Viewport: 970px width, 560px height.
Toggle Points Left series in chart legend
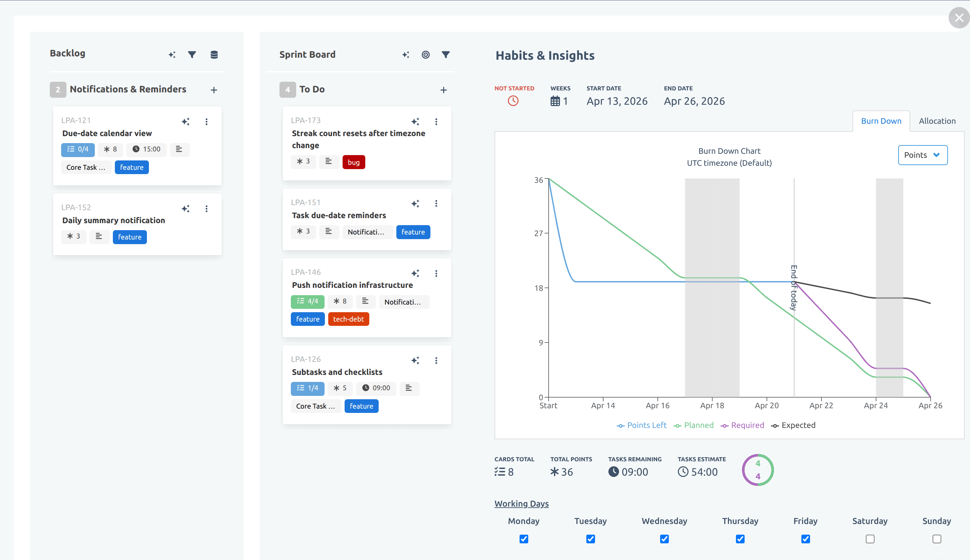point(641,425)
